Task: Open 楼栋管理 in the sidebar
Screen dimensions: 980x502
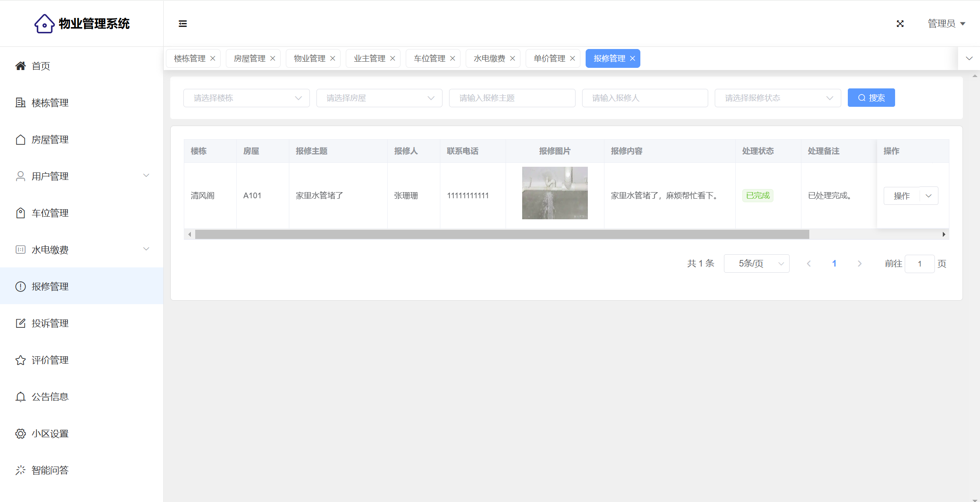Action: 50,103
